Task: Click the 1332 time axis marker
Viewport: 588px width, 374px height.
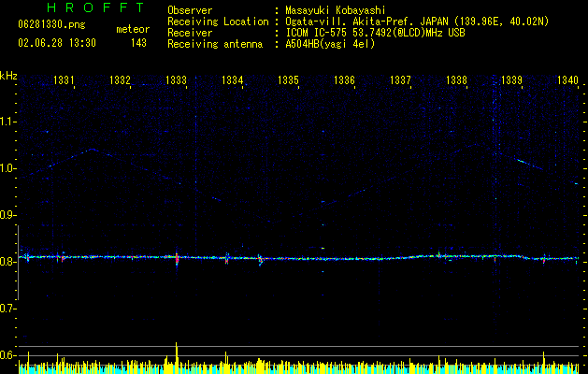Action: [120, 80]
